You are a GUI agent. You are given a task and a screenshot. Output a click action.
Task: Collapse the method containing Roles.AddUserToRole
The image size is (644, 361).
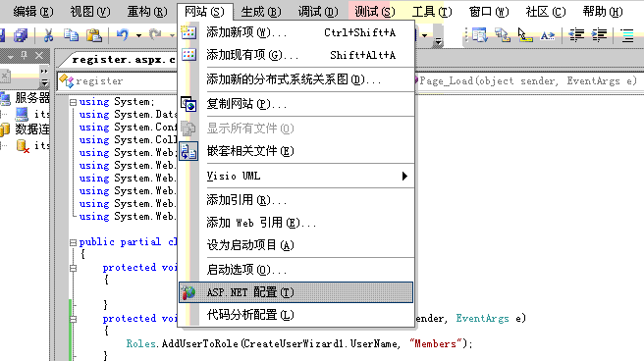point(73,319)
